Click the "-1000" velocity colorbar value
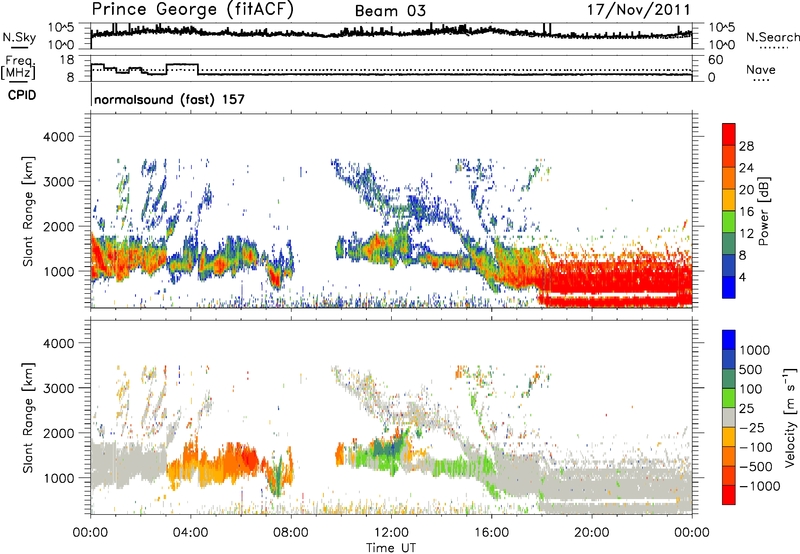 (x=760, y=486)
